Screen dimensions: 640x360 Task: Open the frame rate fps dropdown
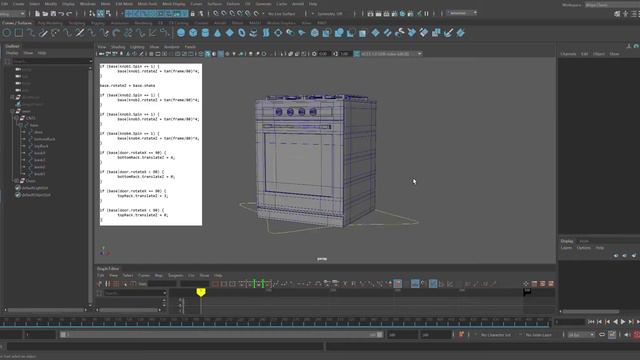581,335
